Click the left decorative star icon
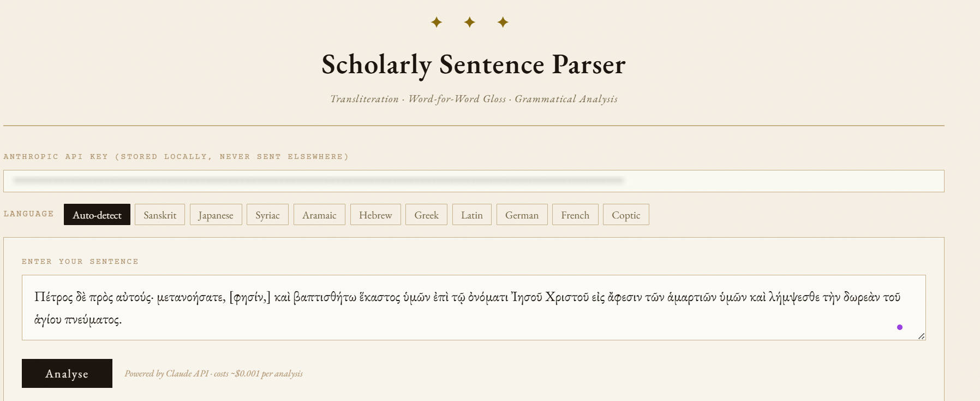The height and width of the screenshot is (401, 980). 437,22
